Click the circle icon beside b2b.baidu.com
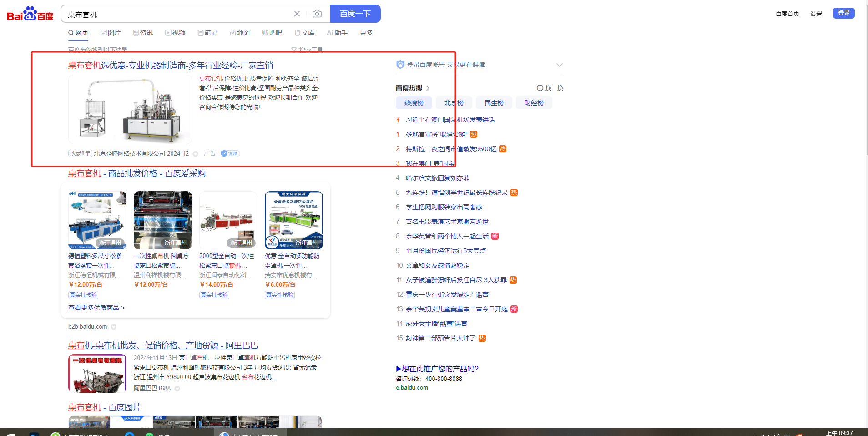868x436 pixels. [114, 327]
